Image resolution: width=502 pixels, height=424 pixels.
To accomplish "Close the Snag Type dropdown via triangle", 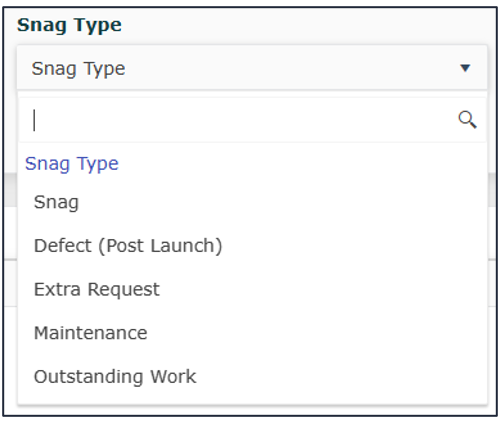I will pyautogui.click(x=465, y=68).
